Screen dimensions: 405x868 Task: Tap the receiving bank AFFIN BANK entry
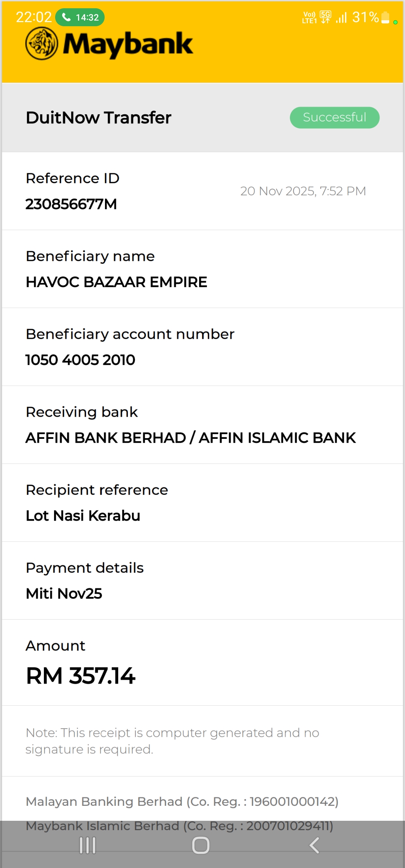click(190, 438)
